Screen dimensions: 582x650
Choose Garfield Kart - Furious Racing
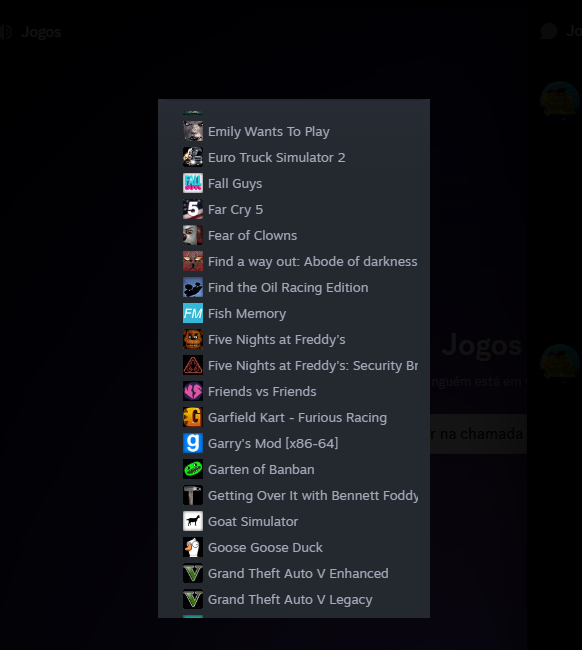(294, 417)
